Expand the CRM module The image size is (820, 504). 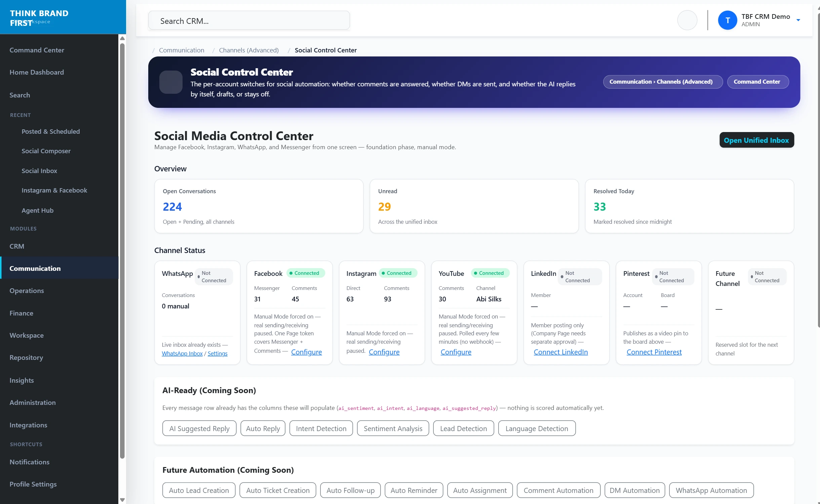click(17, 246)
